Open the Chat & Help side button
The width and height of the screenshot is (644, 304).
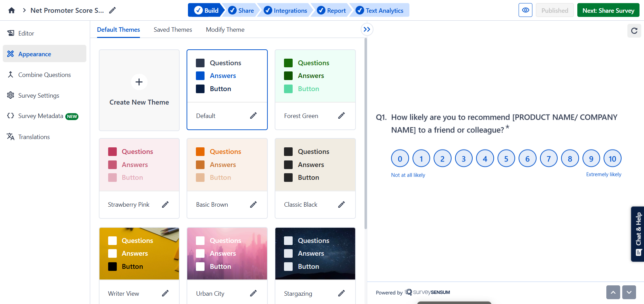point(638,234)
